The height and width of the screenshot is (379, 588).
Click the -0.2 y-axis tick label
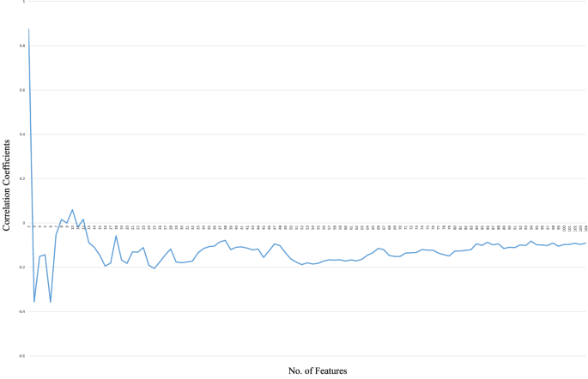(22, 267)
